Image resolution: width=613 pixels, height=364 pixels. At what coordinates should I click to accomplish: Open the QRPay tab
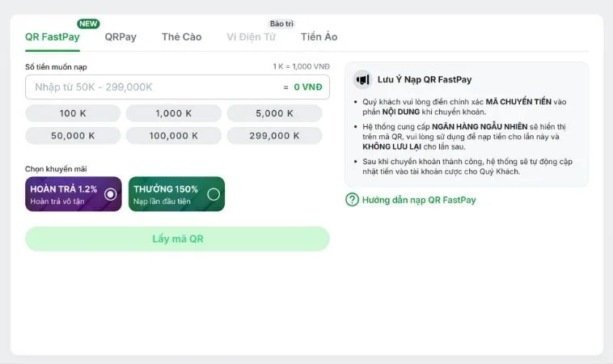[x=120, y=37]
